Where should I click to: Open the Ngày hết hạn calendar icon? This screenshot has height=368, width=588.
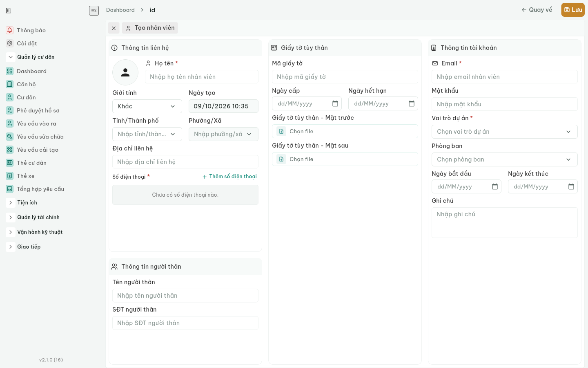tap(412, 104)
